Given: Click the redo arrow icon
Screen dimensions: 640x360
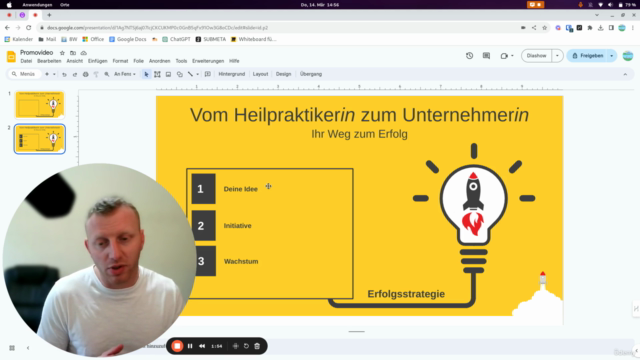Looking at the screenshot, I should coord(75,74).
